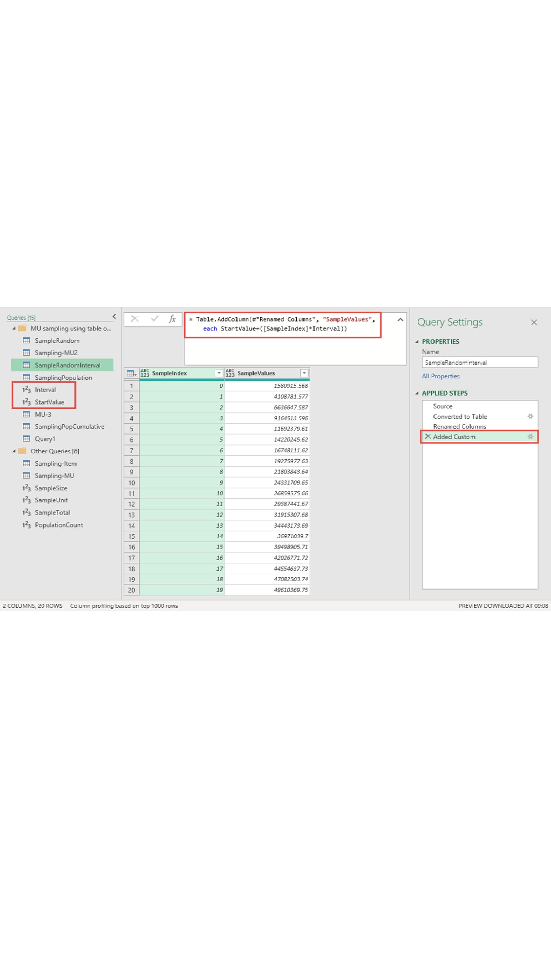Image resolution: width=551 pixels, height=980 pixels.
Task: Open the SampleIndex column filter dropdown
Action: coord(219,373)
